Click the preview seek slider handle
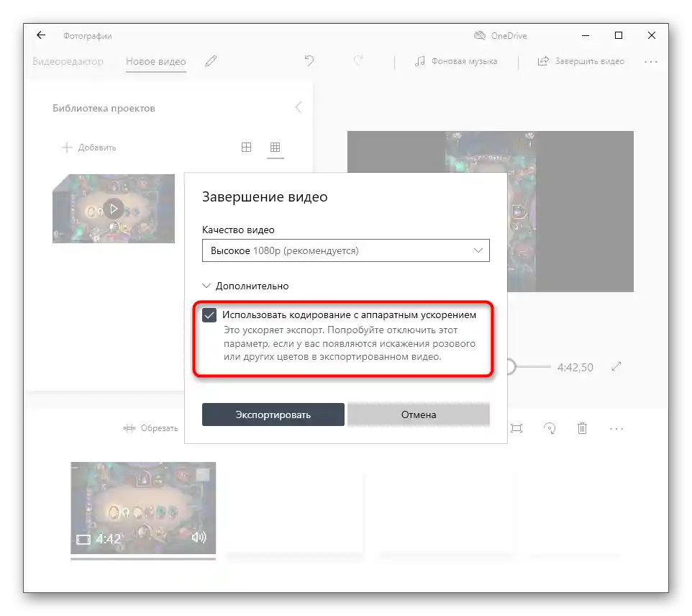This screenshot has height=616, width=692. coord(510,366)
